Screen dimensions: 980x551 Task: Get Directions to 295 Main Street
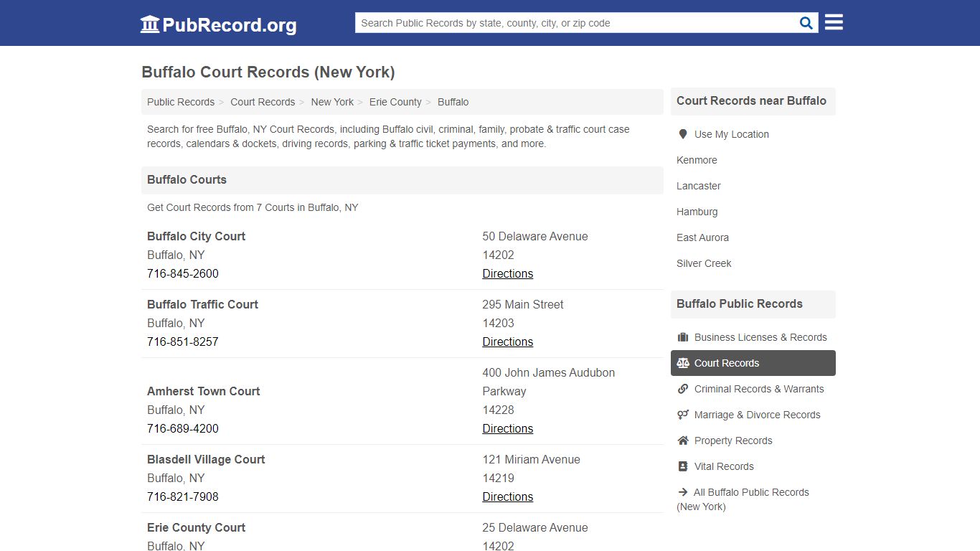click(507, 342)
